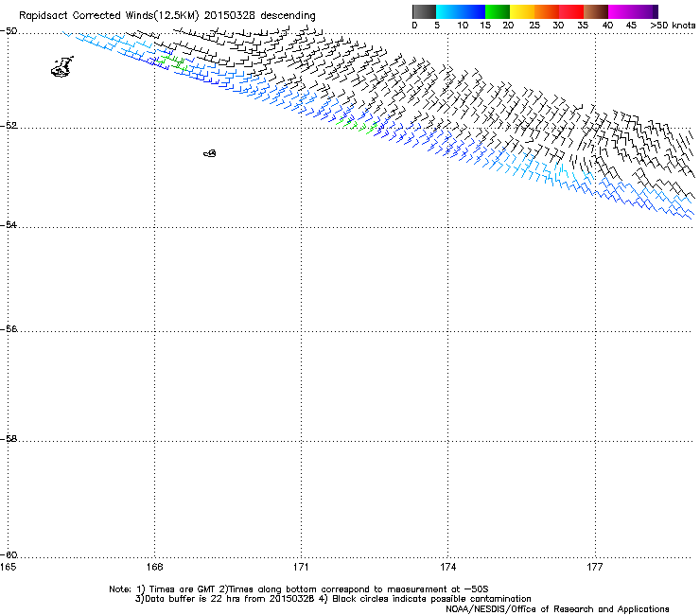Image resolution: width=700 pixels, height=615 pixels.
Task: Click the yellow 20-25 knots color segment
Action: click(522, 11)
